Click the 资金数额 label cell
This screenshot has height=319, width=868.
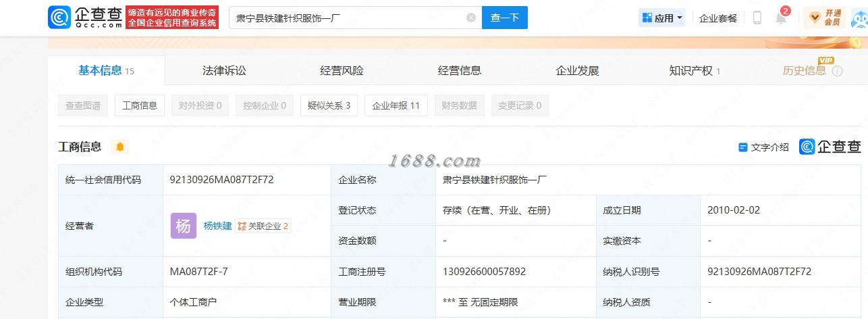pyautogui.click(x=383, y=241)
